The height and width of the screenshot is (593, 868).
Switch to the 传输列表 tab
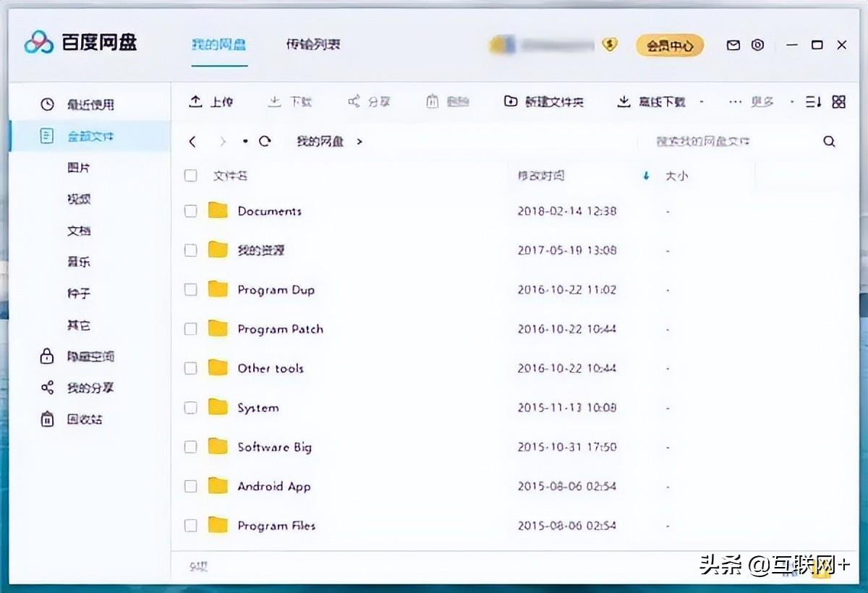pos(314,44)
